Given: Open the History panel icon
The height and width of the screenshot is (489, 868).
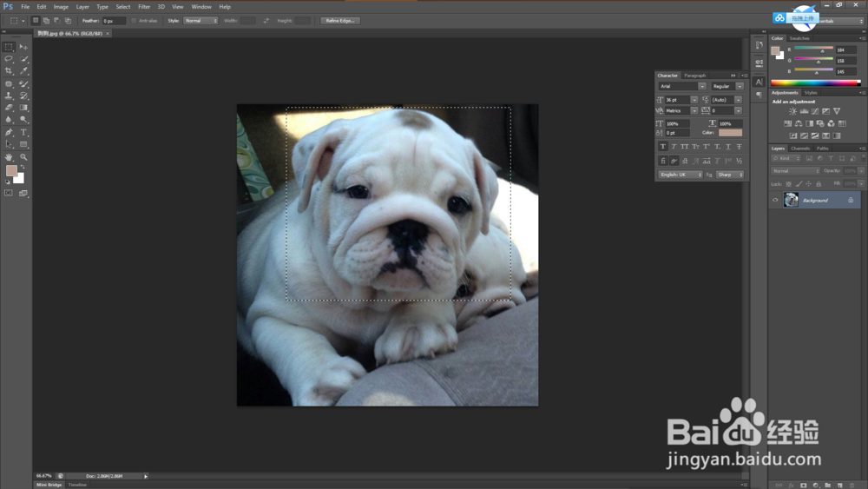Looking at the screenshot, I should 759,45.
